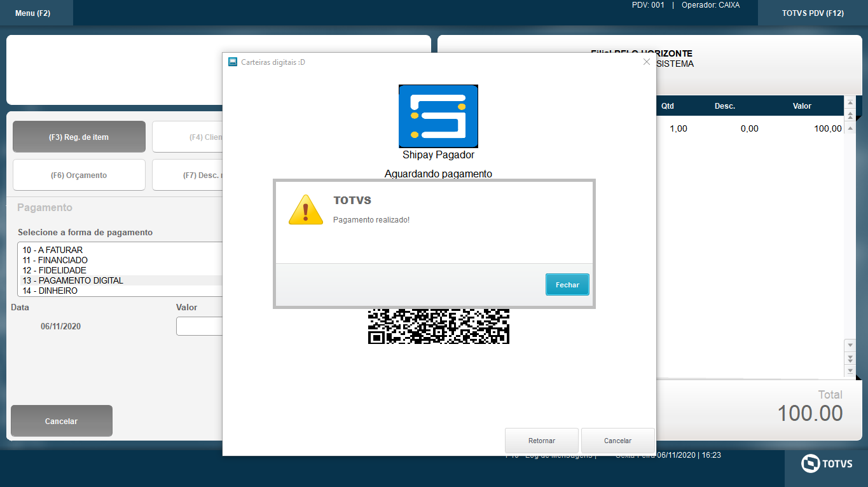The width and height of the screenshot is (868, 487).
Task: Click Retornar in the Carteiras digitais dialog
Action: click(x=542, y=441)
